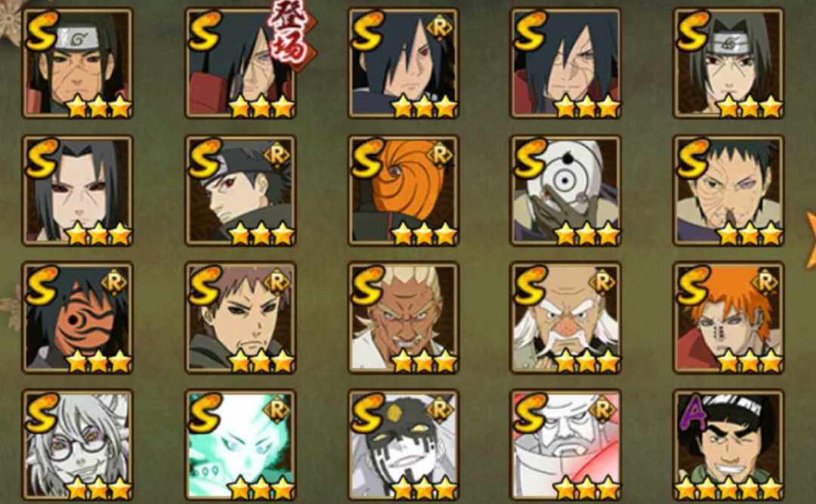The image size is (816, 504).
Task: Select the grayscale character wearing round glasses
Action: click(x=78, y=445)
